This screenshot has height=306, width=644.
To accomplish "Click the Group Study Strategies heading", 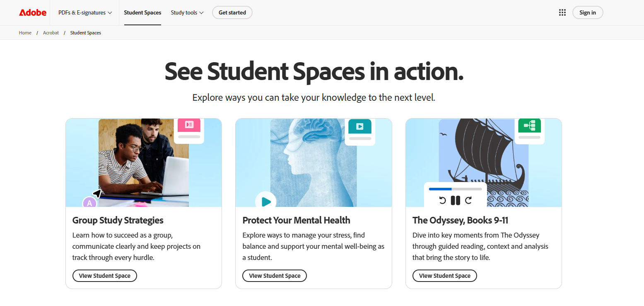I will 118,220.
